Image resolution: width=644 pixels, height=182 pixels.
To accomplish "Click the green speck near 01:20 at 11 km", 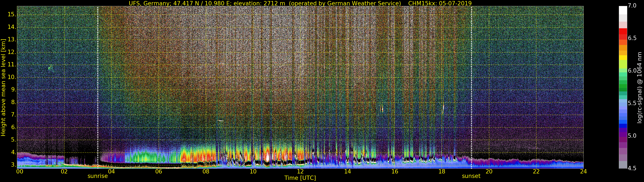I will pos(50,67).
